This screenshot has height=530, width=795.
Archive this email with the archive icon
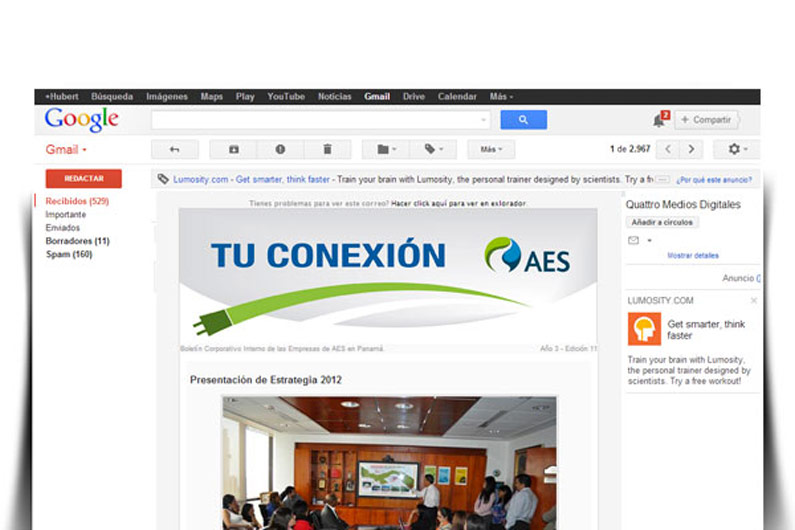[x=233, y=149]
